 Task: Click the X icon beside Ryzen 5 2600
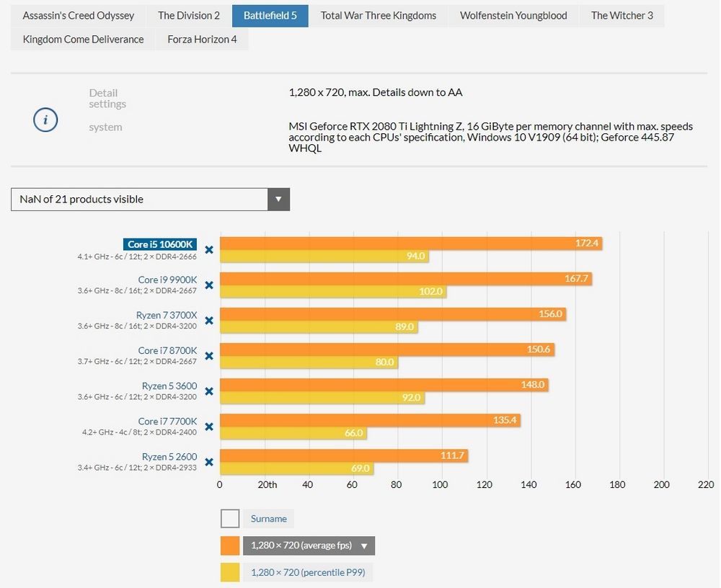click(x=209, y=462)
